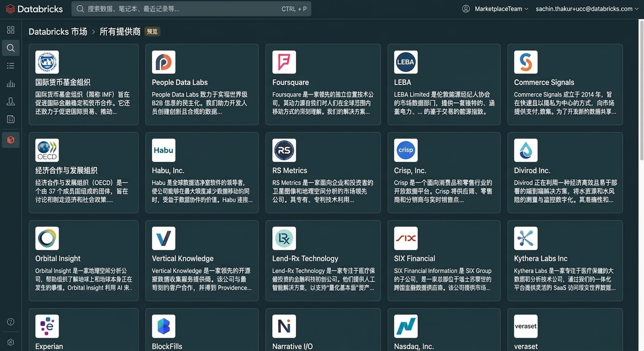Open the Vertical Knowledge provider title
The height and width of the screenshot is (351, 644).
point(183,259)
